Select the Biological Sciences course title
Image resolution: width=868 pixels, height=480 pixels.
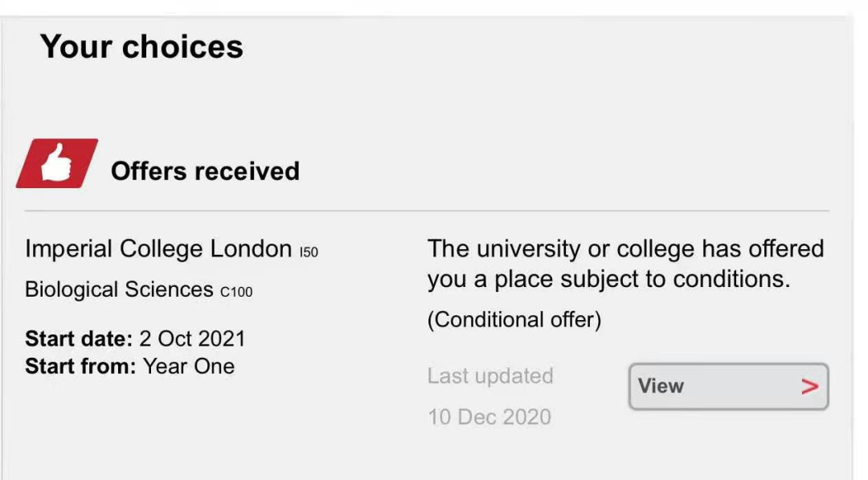pos(119,289)
